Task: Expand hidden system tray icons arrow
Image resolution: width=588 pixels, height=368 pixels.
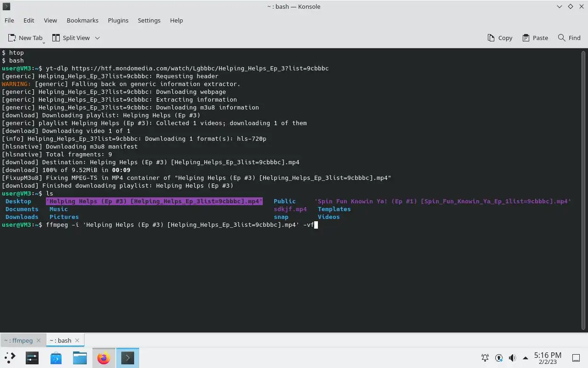Action: coord(525,357)
